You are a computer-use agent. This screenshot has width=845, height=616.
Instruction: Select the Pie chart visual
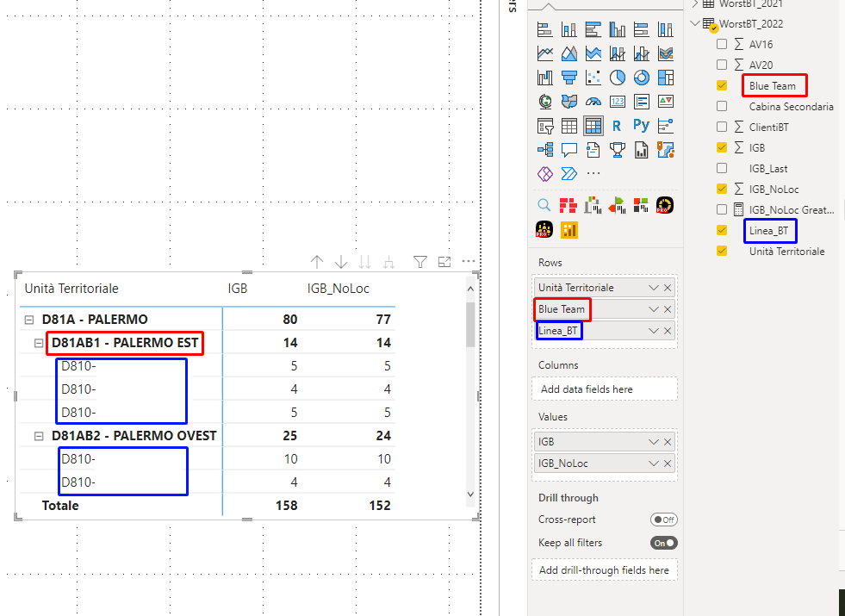618,78
